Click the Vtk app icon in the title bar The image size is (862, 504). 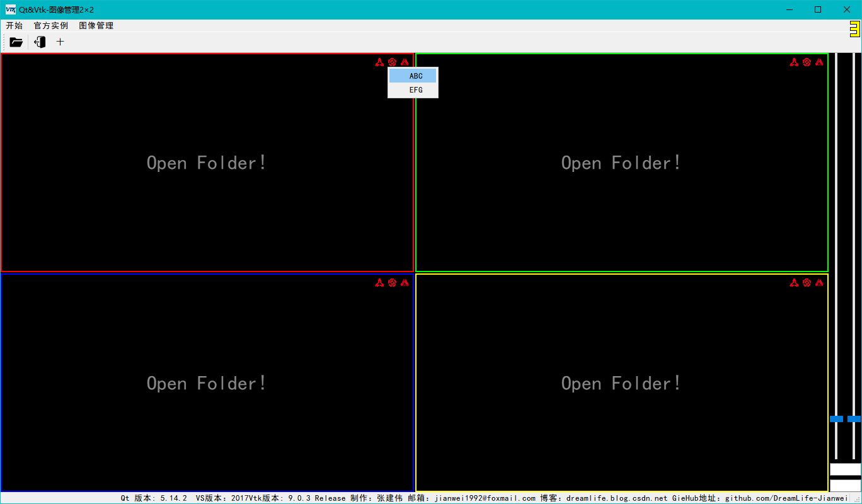click(11, 9)
